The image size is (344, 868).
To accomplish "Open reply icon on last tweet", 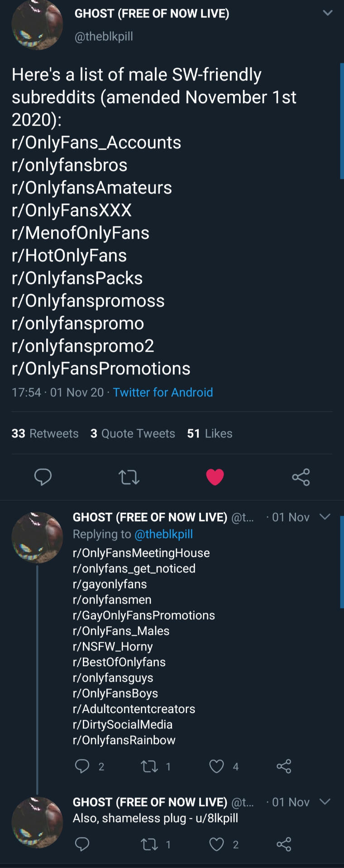I will (x=83, y=844).
